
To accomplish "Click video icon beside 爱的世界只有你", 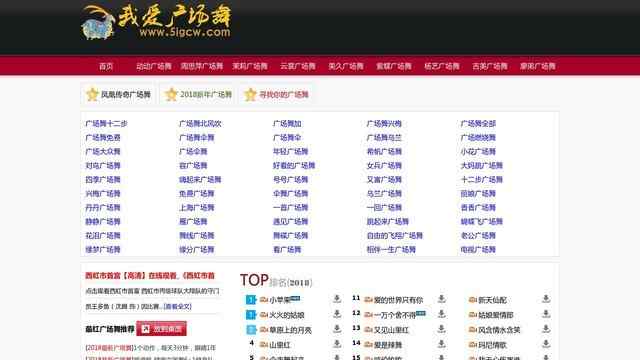I will click(x=368, y=300).
